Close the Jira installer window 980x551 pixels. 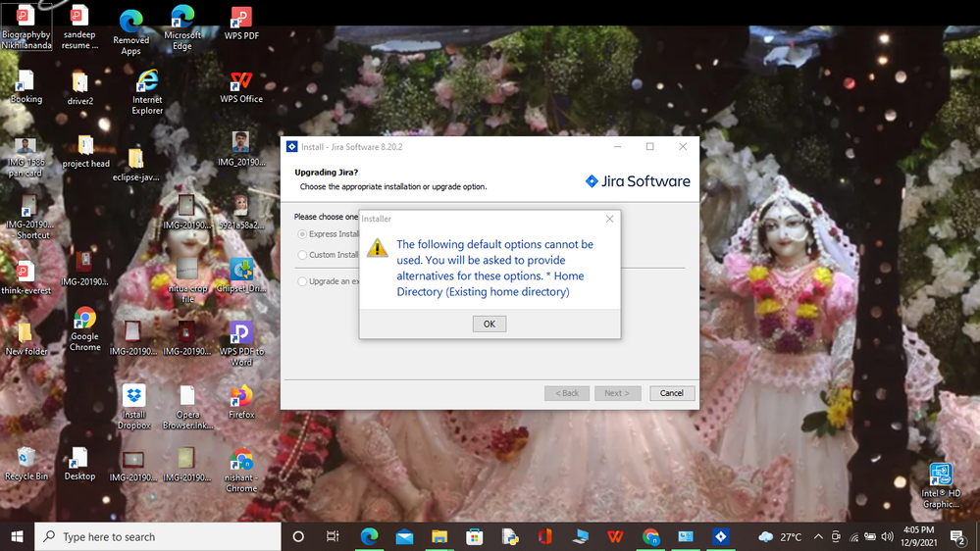tap(683, 147)
